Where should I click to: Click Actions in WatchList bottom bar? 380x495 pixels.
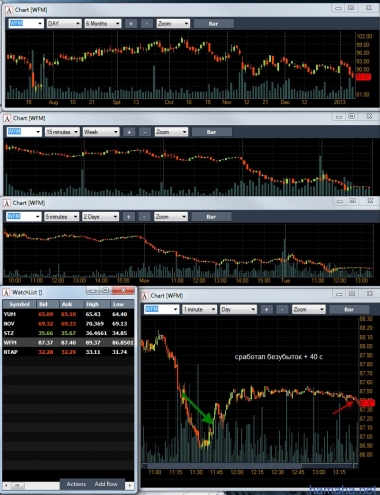point(76,484)
